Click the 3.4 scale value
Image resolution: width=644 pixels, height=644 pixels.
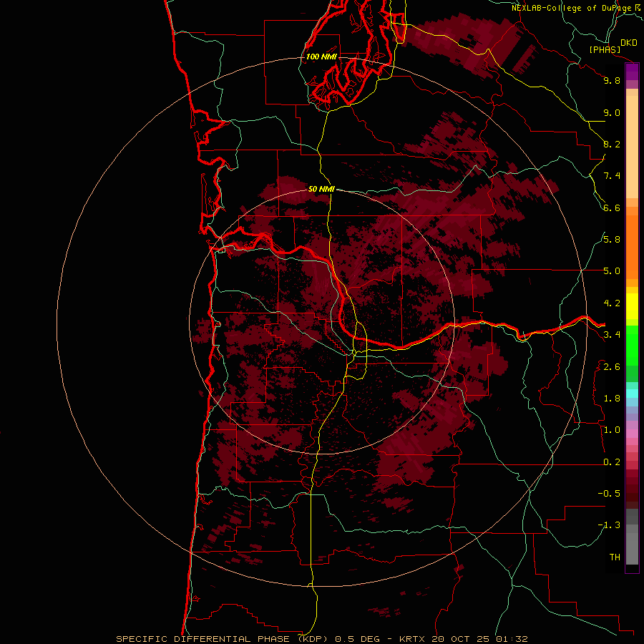(x=612, y=335)
